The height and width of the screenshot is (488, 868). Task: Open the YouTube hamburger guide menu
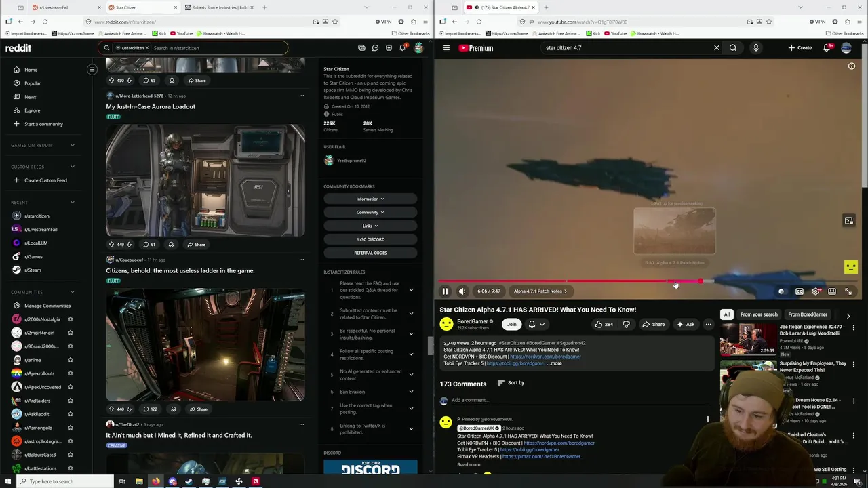446,48
